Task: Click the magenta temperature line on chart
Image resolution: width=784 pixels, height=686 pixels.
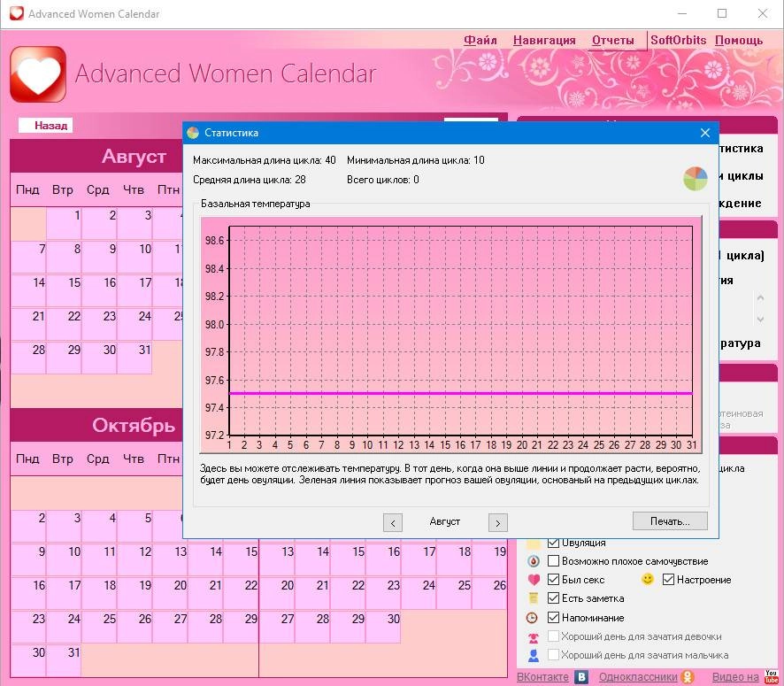Action: [460, 394]
